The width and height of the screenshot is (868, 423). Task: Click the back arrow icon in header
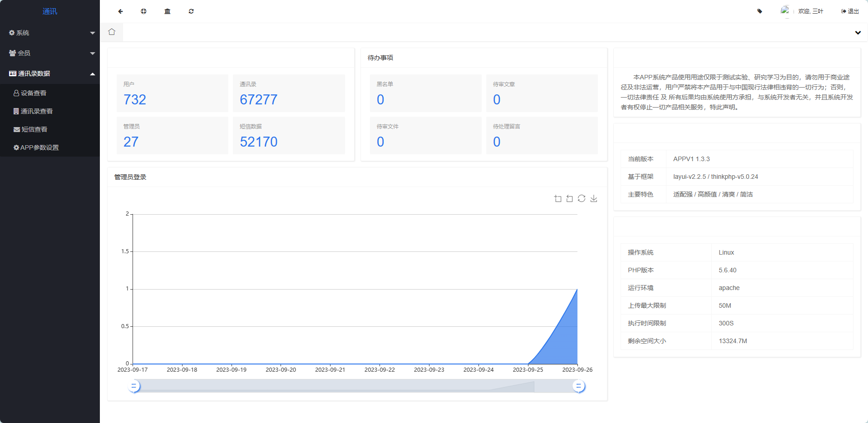pyautogui.click(x=120, y=11)
